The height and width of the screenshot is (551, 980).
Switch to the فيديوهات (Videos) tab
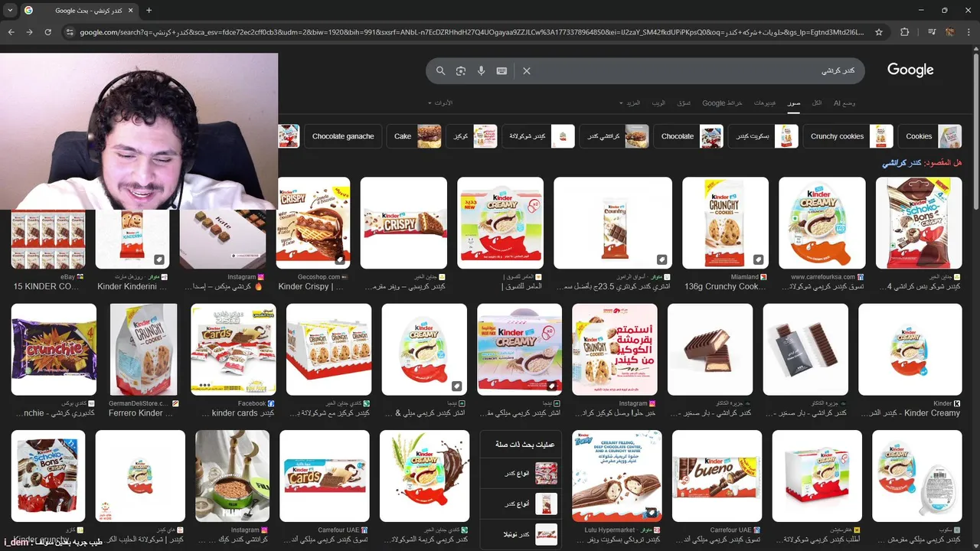coord(765,103)
